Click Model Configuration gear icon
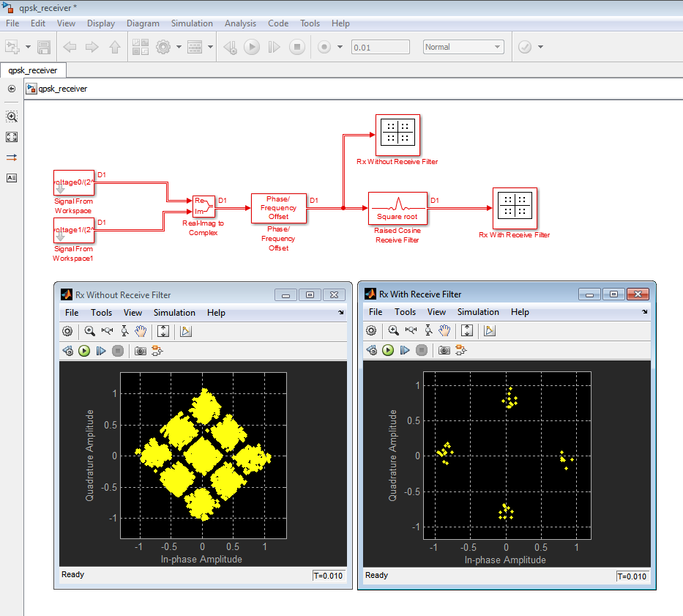The width and height of the screenshot is (683, 616). point(163,47)
